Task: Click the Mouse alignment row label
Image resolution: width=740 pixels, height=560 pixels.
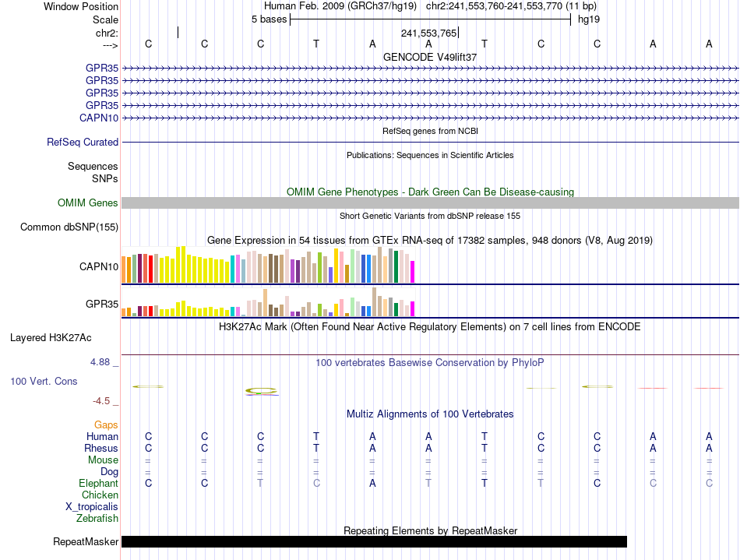Action: (103, 460)
